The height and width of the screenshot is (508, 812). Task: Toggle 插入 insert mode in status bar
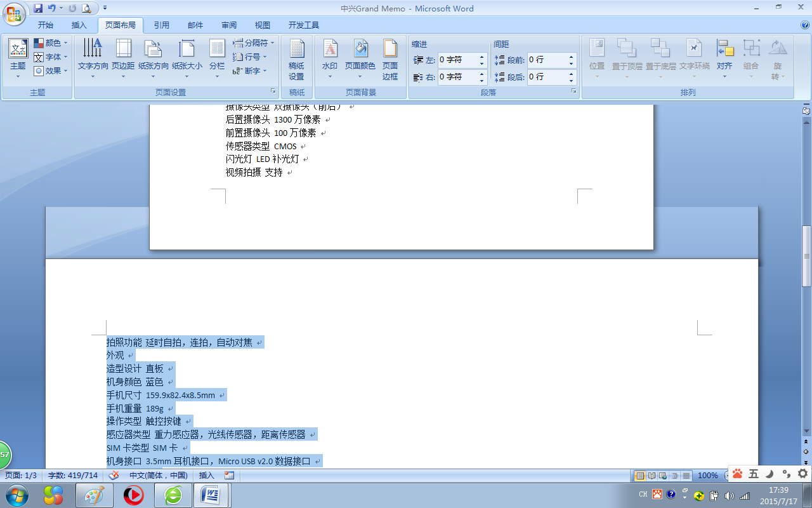(207, 476)
